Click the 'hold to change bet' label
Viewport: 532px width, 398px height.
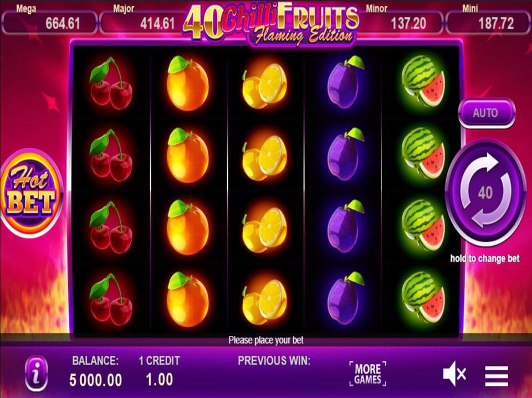485,259
